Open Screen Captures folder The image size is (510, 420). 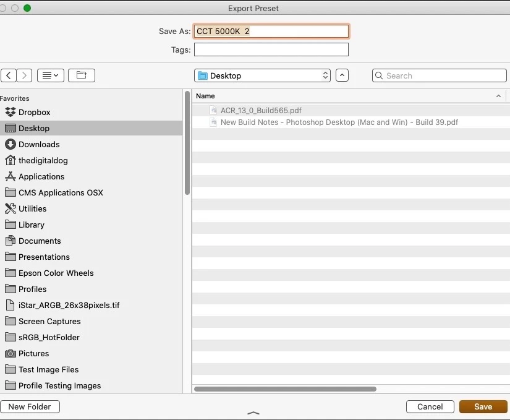[x=91, y=322]
